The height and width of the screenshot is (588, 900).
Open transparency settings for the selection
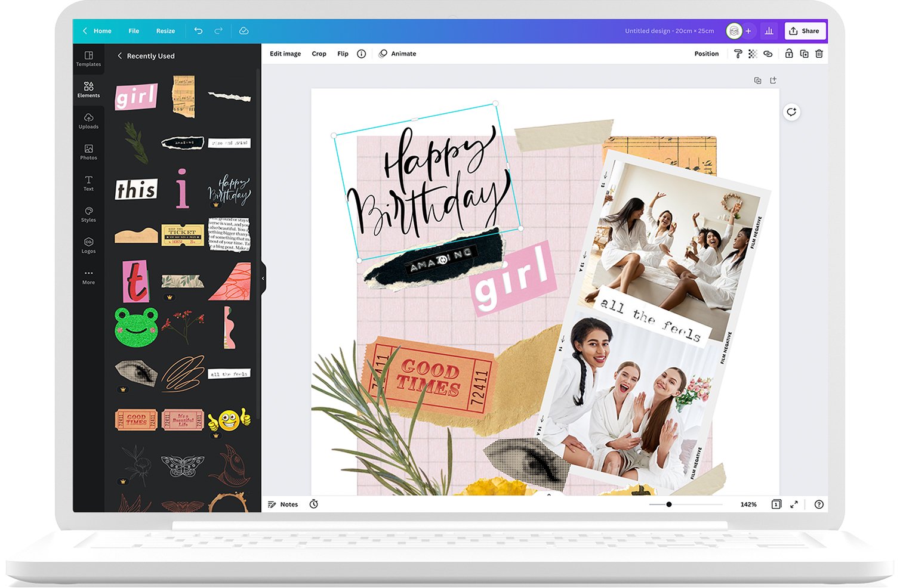(752, 54)
